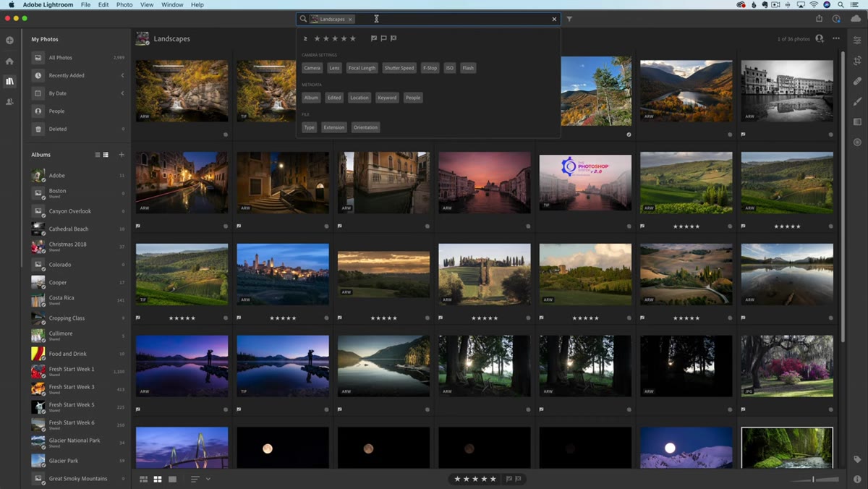Set five-star filter in search panel
Image resolution: width=868 pixels, height=489 pixels.
(353, 38)
